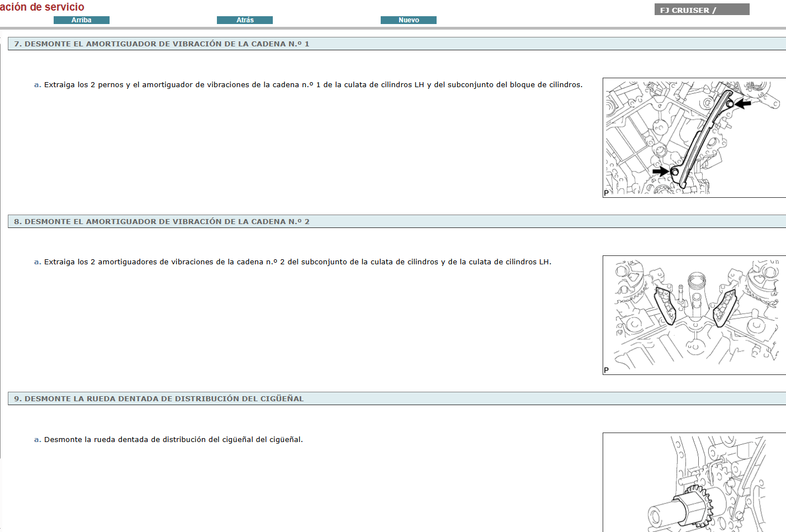Screen dimensions: 786x532
Task: Click the upper bolt arrow in first diagram
Action: pyautogui.click(x=744, y=103)
